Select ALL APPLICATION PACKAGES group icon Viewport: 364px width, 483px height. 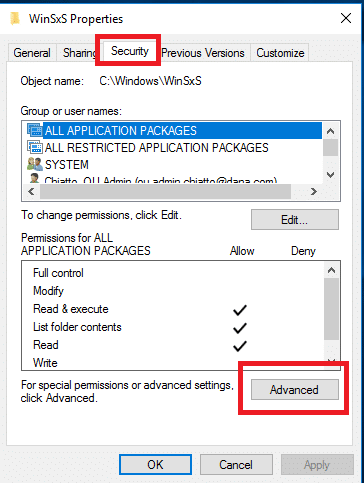35,130
